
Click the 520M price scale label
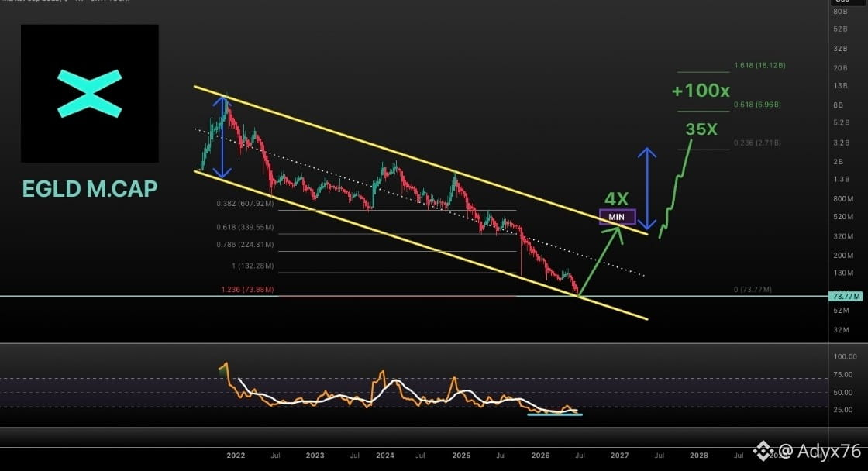pos(842,217)
